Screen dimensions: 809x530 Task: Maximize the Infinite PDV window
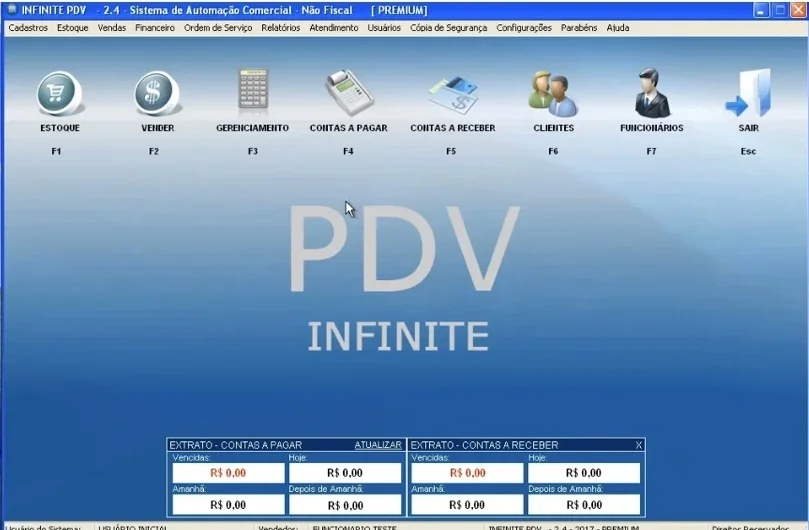780,10
